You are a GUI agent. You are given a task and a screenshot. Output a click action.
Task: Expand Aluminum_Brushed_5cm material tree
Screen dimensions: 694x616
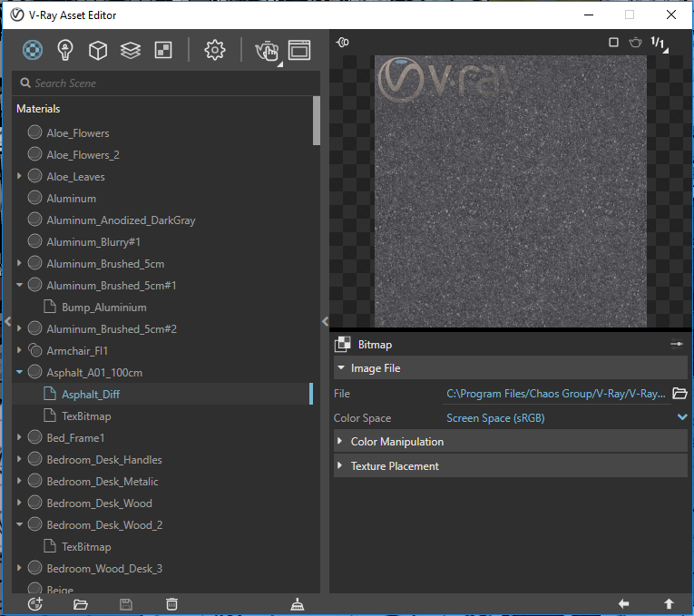[x=19, y=263]
